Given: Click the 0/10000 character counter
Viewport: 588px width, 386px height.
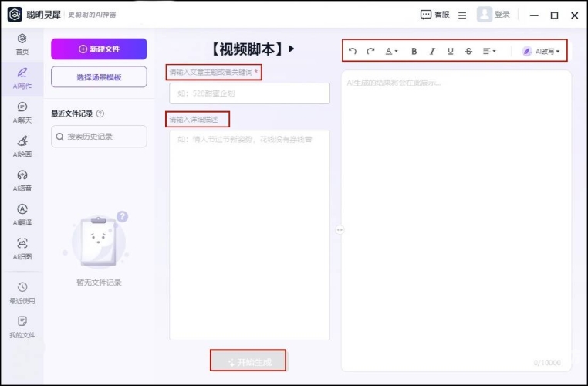Looking at the screenshot, I should [x=547, y=362].
